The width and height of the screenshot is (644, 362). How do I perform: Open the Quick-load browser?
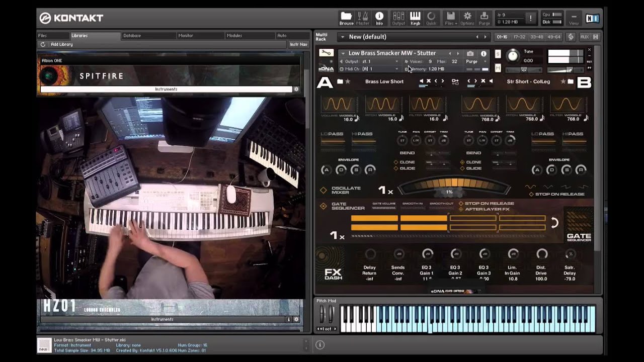pos(431,18)
